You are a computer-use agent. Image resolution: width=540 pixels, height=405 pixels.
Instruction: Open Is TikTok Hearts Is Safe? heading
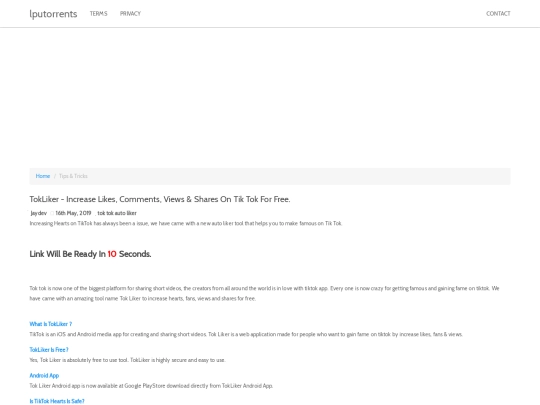click(57, 401)
